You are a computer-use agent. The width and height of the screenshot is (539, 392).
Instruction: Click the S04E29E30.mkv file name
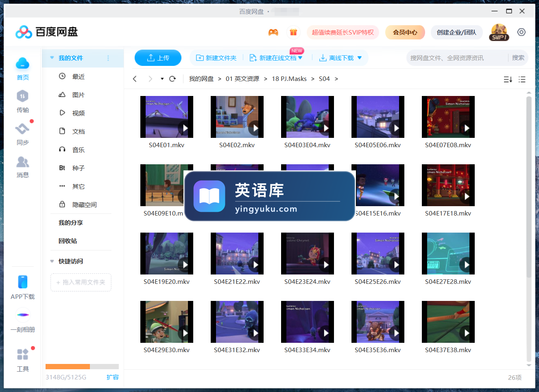[167, 350]
